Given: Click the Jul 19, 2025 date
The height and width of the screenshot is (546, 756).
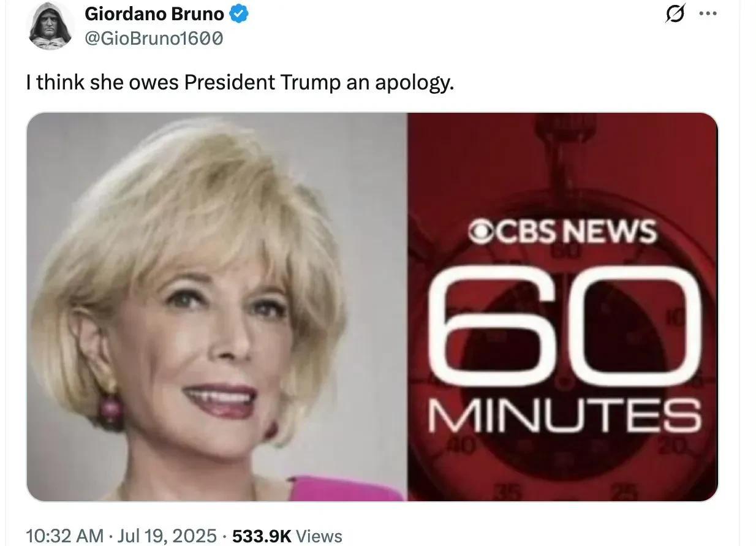Looking at the screenshot, I should (165, 535).
